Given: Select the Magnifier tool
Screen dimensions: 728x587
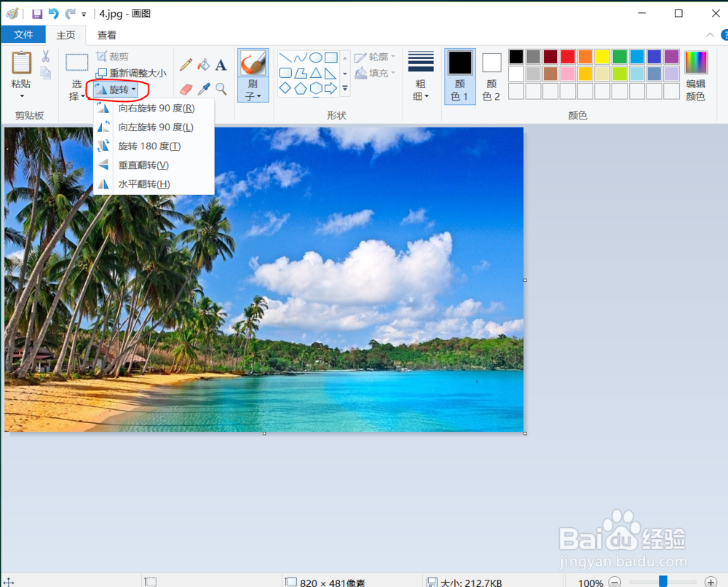Looking at the screenshot, I should pyautogui.click(x=221, y=89).
